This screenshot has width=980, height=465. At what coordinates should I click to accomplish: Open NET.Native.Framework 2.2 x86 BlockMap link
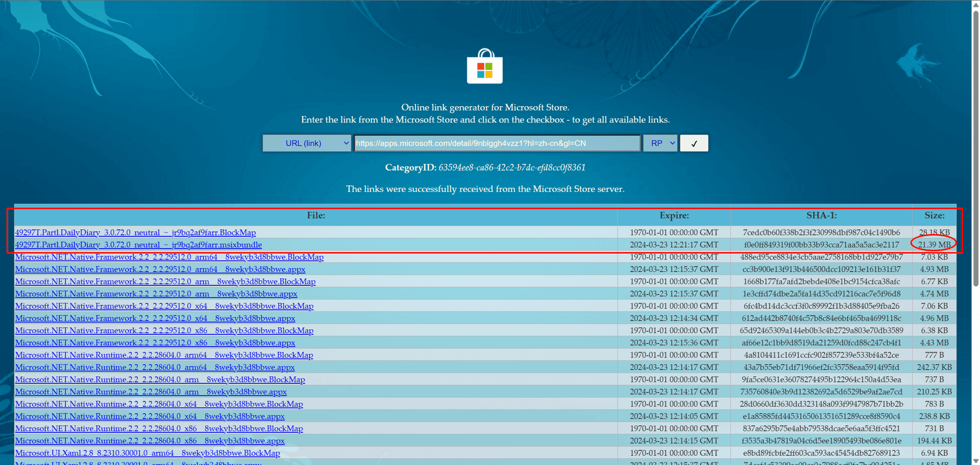(164, 331)
